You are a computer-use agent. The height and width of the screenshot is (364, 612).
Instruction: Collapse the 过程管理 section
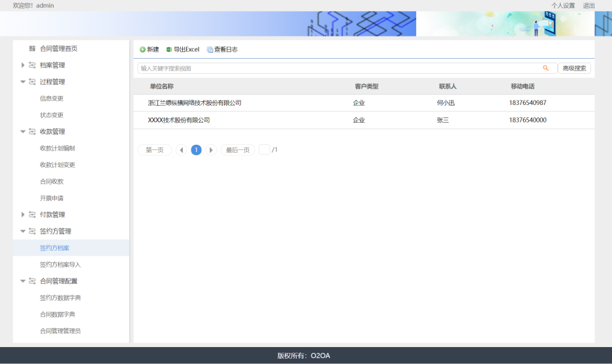[x=23, y=82]
